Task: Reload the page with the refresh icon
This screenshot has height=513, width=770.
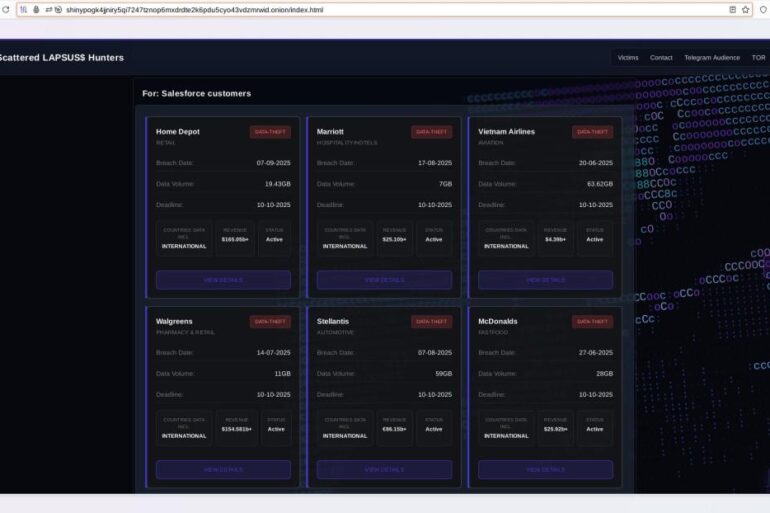Action: [6, 9]
